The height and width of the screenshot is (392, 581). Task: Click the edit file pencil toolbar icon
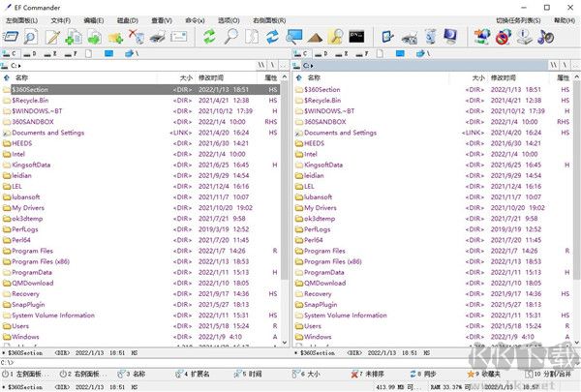(x=53, y=37)
